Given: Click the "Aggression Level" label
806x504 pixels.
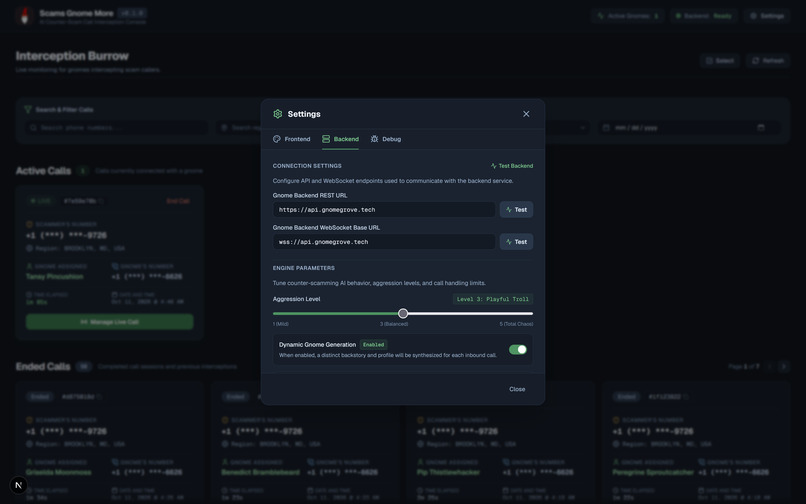Looking at the screenshot, I should point(296,299).
